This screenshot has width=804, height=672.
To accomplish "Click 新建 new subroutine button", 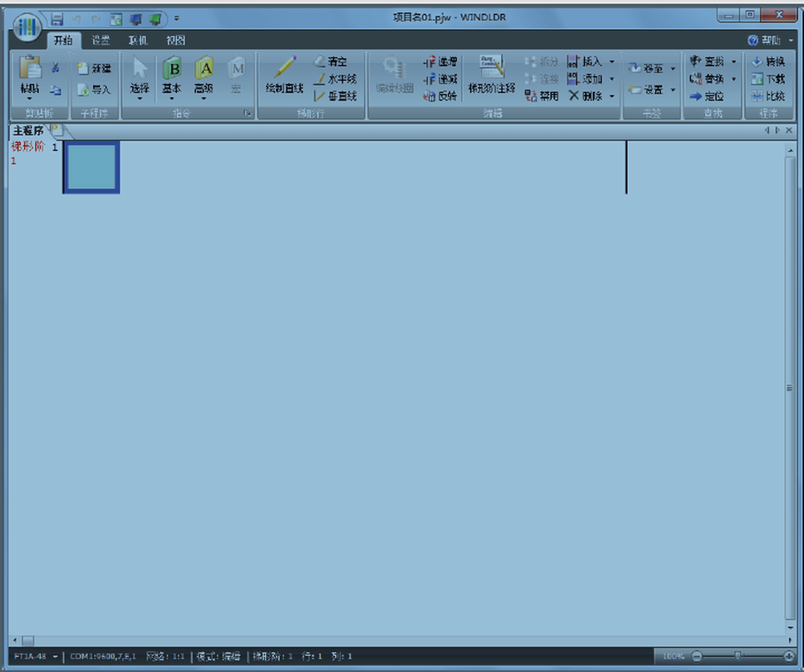I will pos(94,69).
